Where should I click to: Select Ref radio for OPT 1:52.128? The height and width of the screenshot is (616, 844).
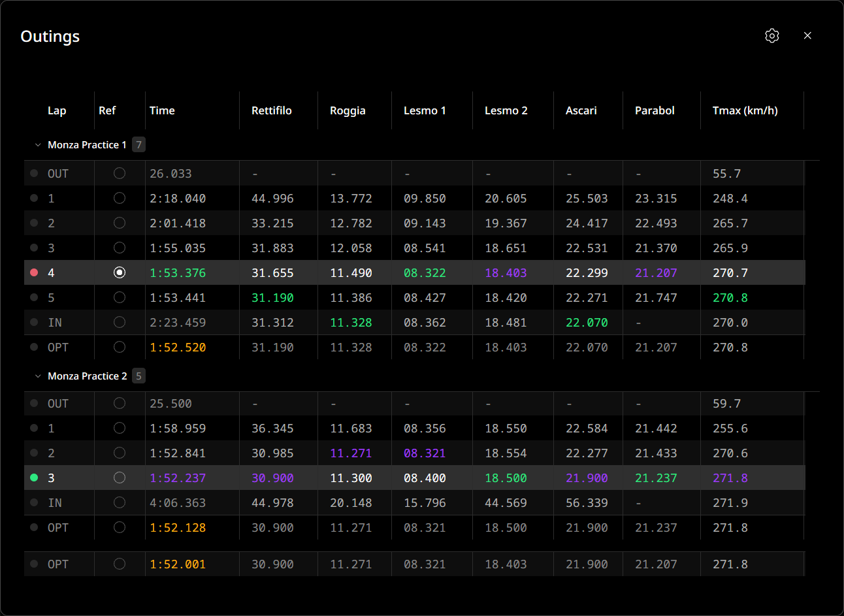[x=120, y=527]
